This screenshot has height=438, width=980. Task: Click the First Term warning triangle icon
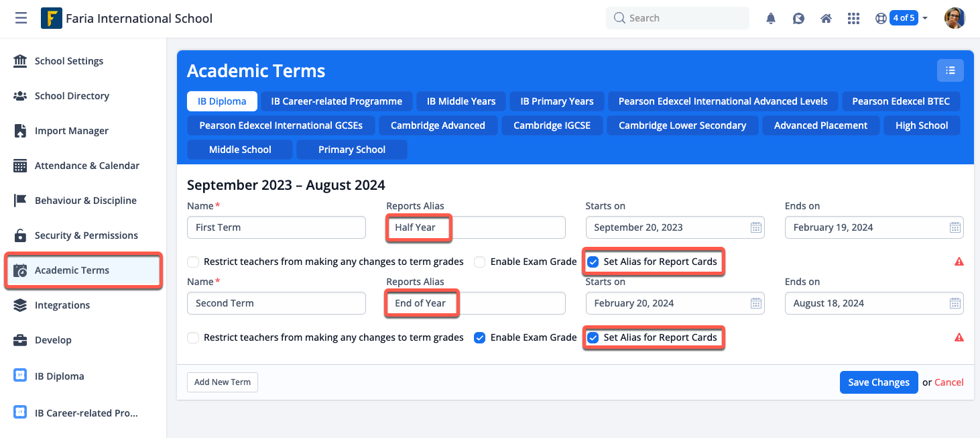[959, 262]
